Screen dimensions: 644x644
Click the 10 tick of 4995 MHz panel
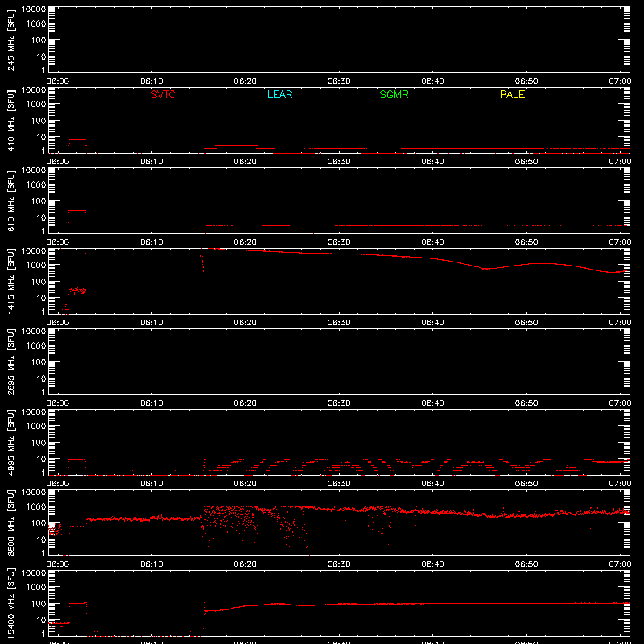coord(42,459)
